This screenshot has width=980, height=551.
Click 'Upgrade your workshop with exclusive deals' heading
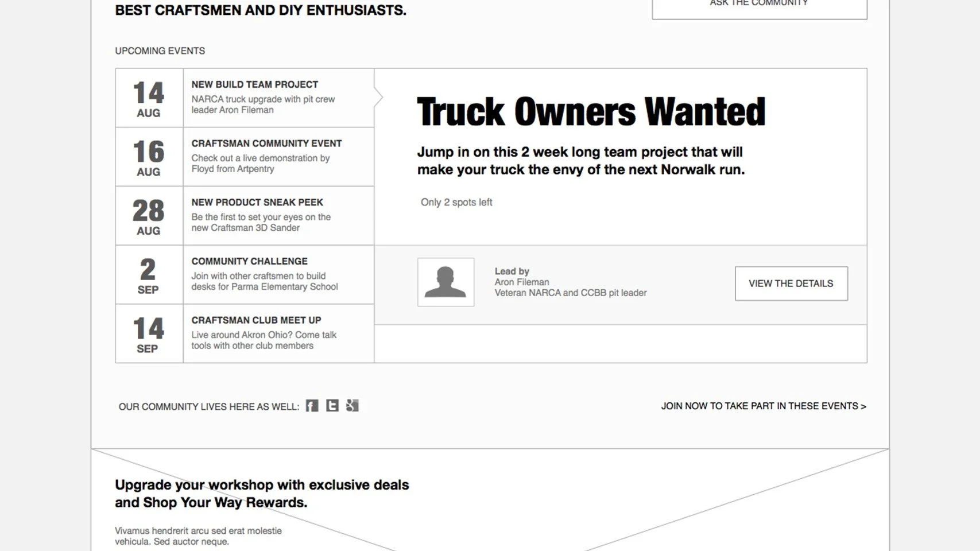click(x=262, y=494)
